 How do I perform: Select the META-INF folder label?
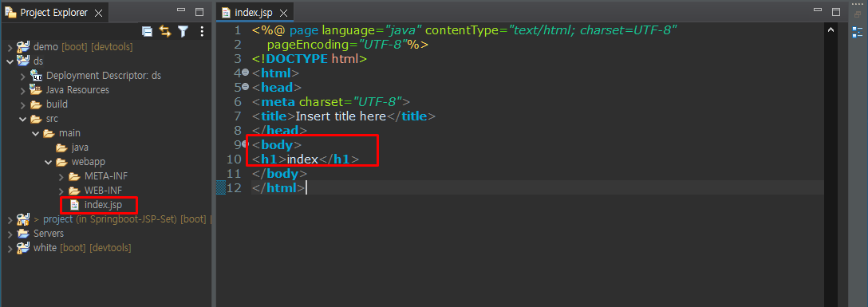pos(106,176)
